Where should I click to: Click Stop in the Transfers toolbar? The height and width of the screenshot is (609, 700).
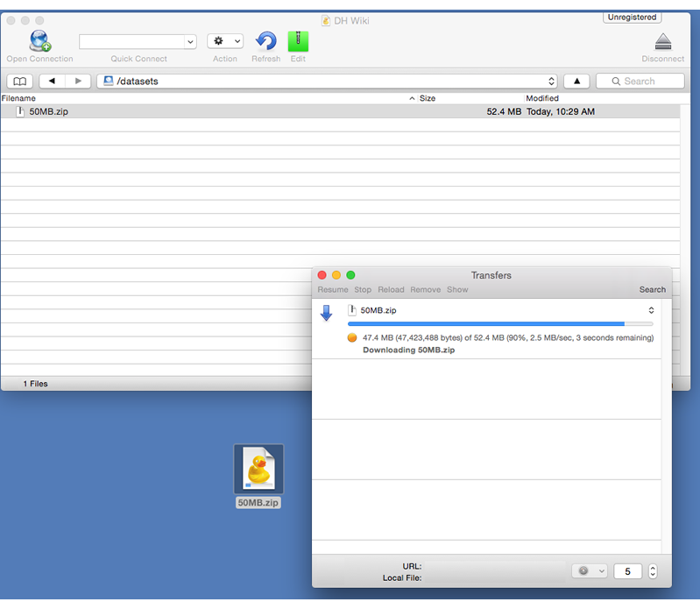363,289
